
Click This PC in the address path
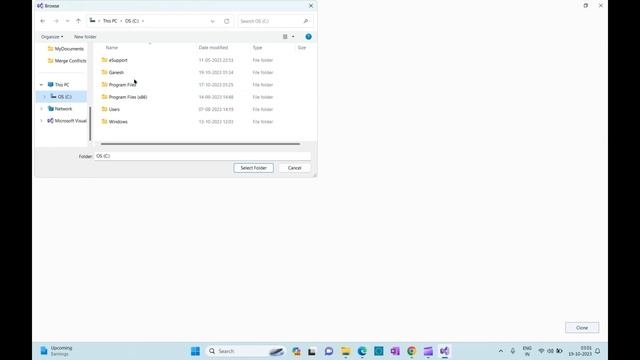click(x=110, y=21)
